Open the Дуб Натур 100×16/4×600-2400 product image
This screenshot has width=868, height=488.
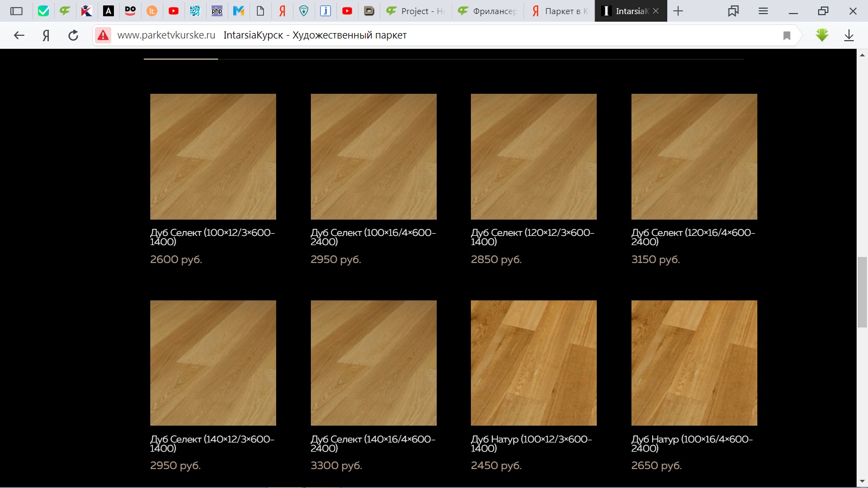pyautogui.click(x=694, y=363)
